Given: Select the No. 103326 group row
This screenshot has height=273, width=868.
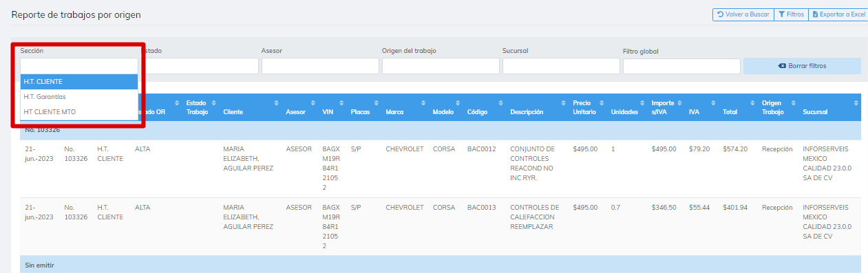Looking at the screenshot, I should pos(441,129).
